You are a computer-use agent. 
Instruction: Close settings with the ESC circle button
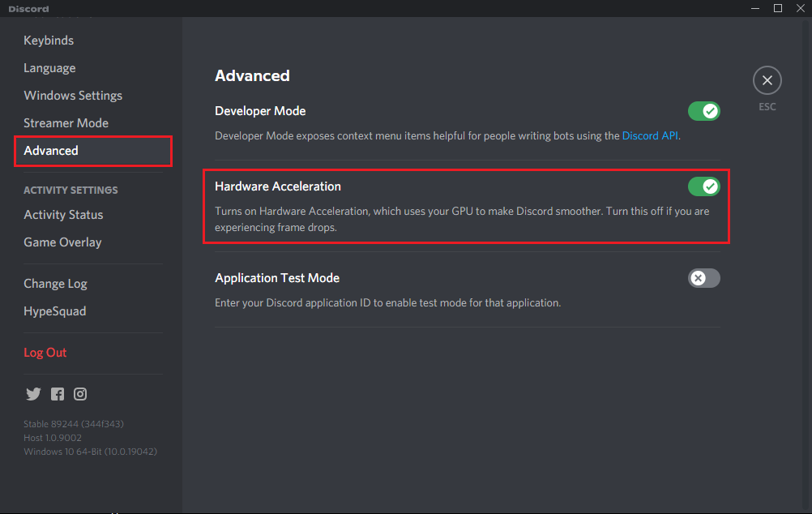[767, 81]
